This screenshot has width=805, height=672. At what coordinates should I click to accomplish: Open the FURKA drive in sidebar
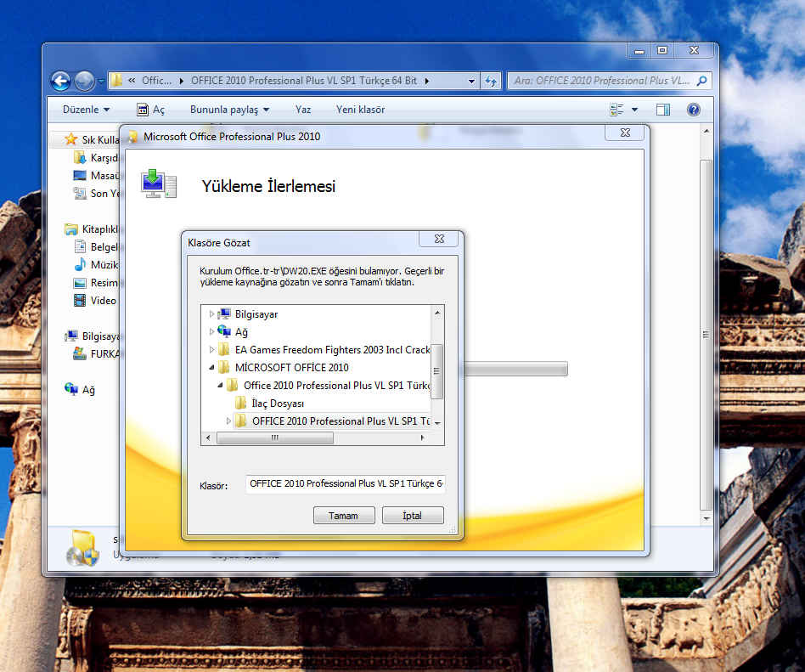click(96, 354)
